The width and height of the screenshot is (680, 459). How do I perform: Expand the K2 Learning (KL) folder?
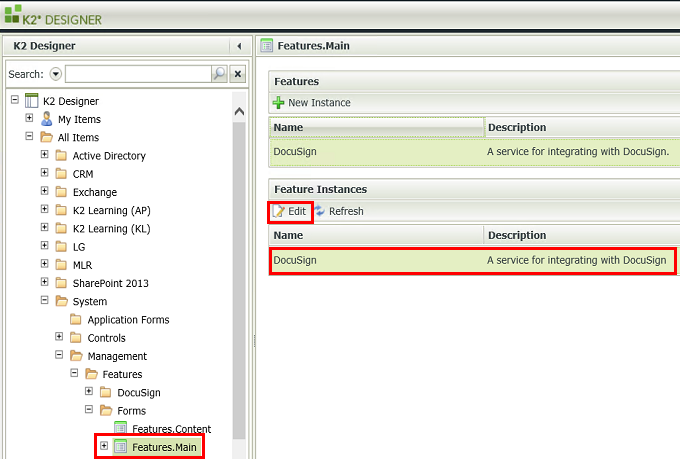(44, 227)
